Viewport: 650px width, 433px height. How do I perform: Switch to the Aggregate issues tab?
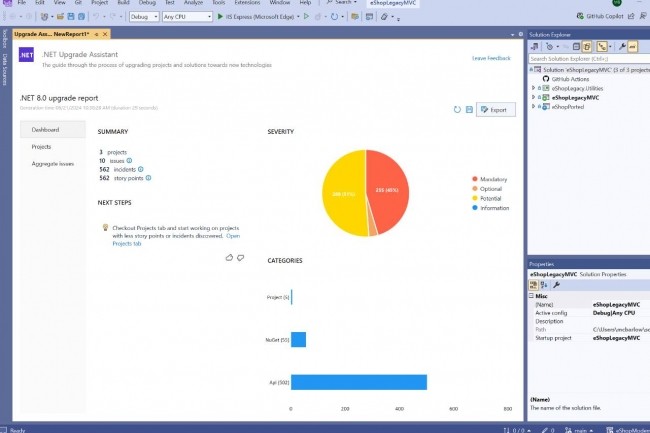[x=52, y=163]
